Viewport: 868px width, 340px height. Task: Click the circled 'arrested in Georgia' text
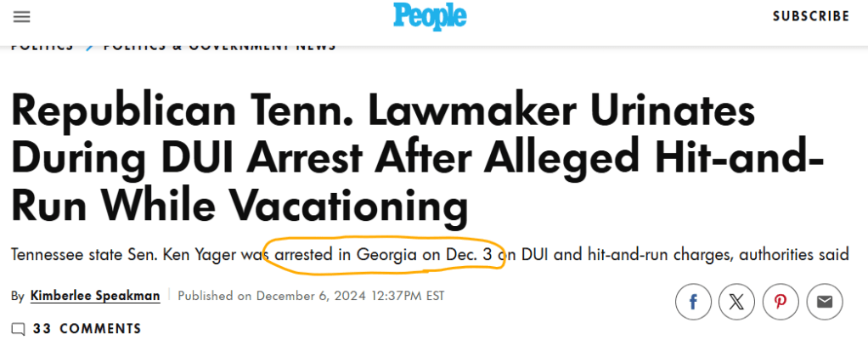coord(385,253)
